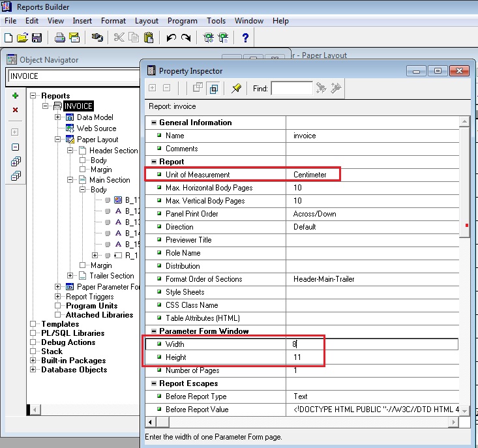The height and width of the screenshot is (448, 478).
Task: Click the green plus Create icon
Action: [16, 95]
